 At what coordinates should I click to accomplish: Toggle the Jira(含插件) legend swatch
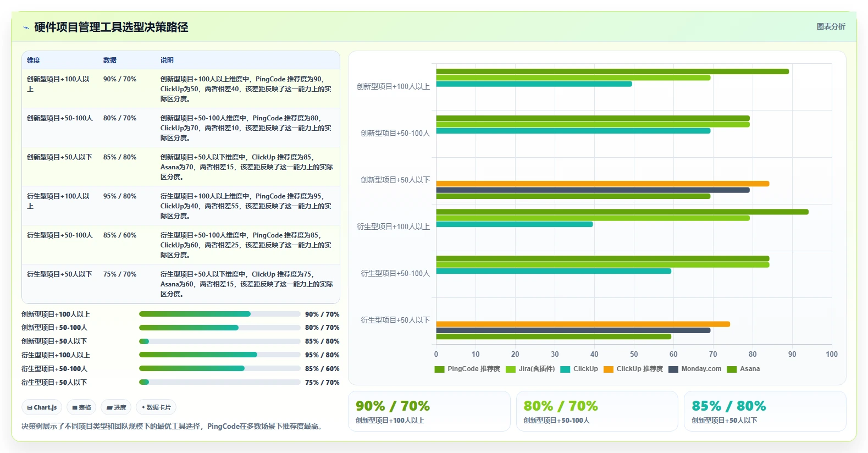[511, 369]
